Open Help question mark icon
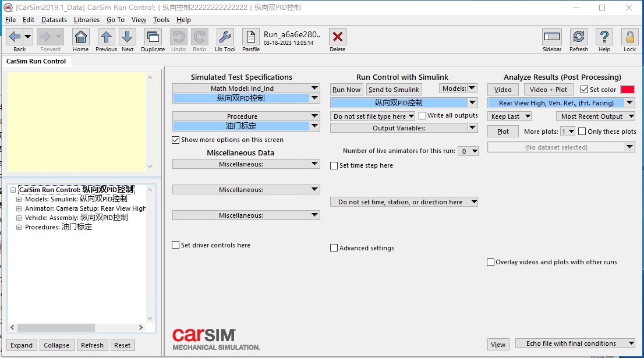 click(x=604, y=37)
